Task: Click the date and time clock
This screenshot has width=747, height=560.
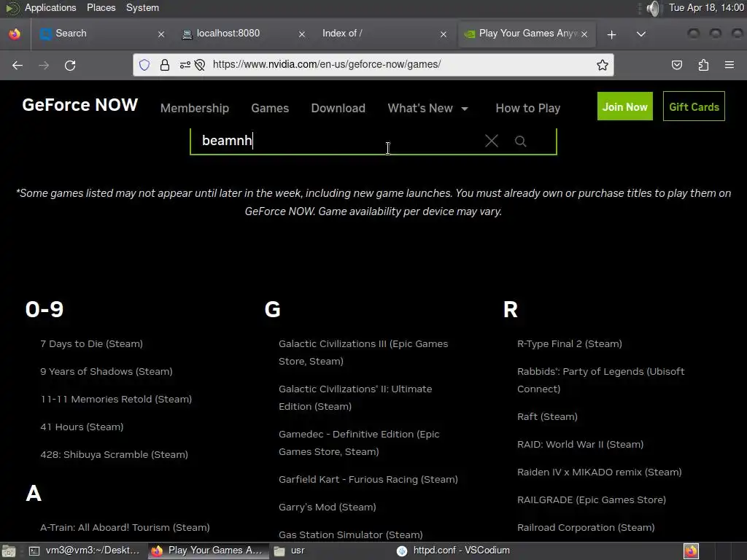Action: pos(706,7)
